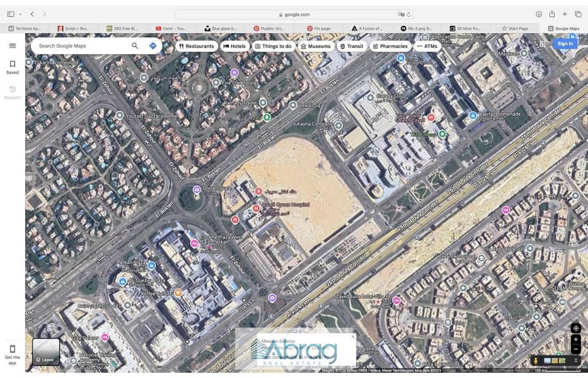Viewport: 588px width, 378px height.
Task: Center map on your location
Action: pyautogui.click(x=575, y=328)
